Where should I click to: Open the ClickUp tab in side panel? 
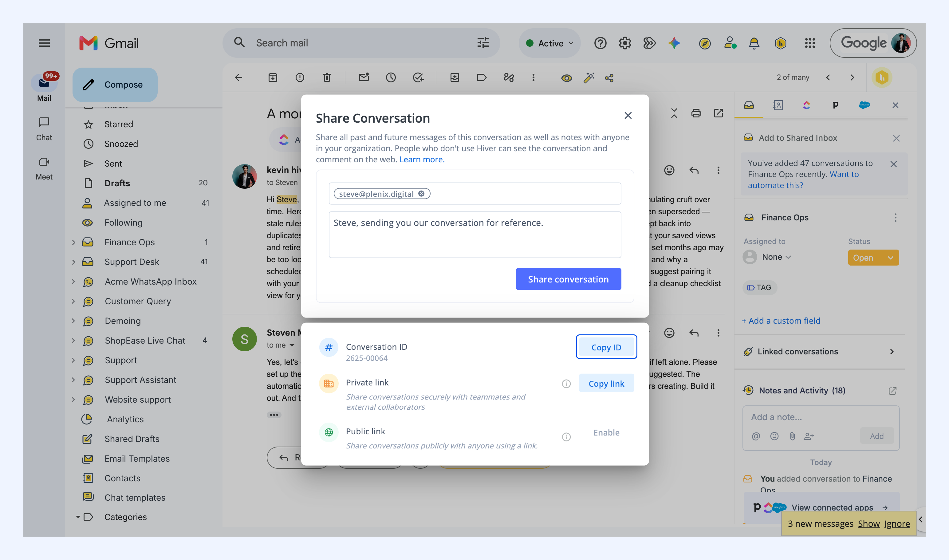coord(806,105)
